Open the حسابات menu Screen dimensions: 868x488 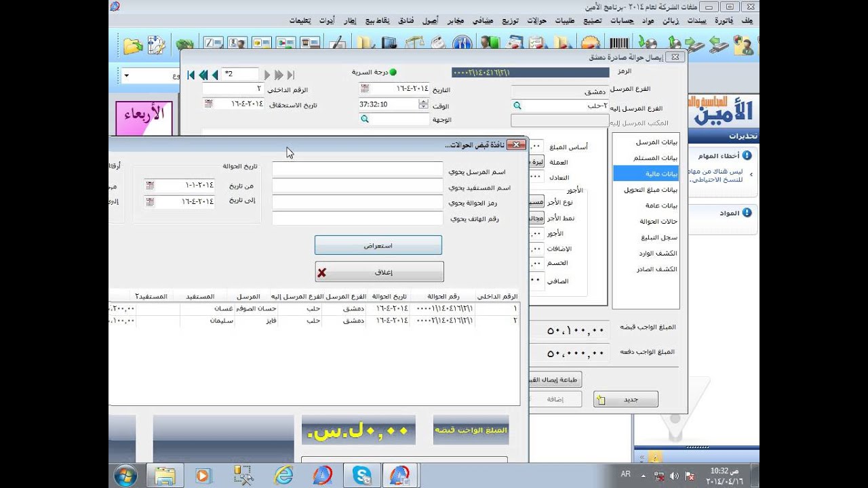pos(622,21)
